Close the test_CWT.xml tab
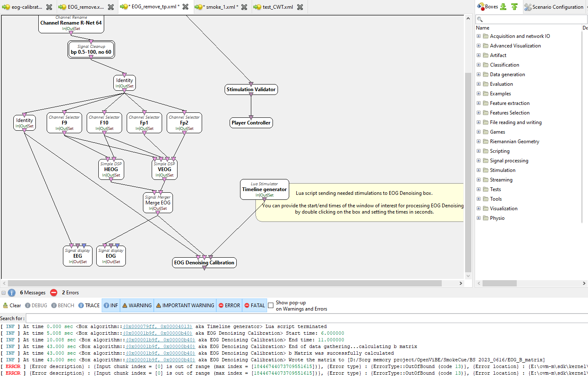 click(300, 7)
